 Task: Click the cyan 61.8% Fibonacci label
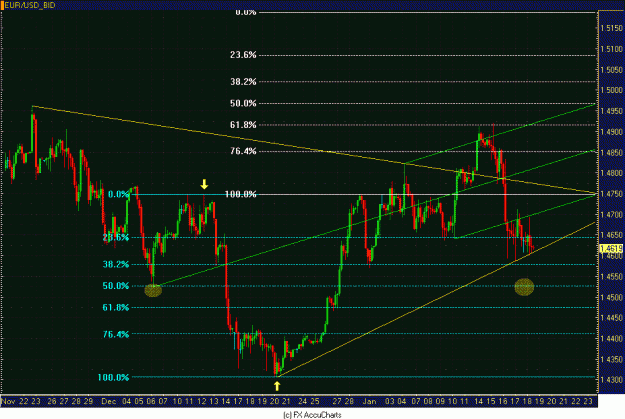pyautogui.click(x=116, y=307)
